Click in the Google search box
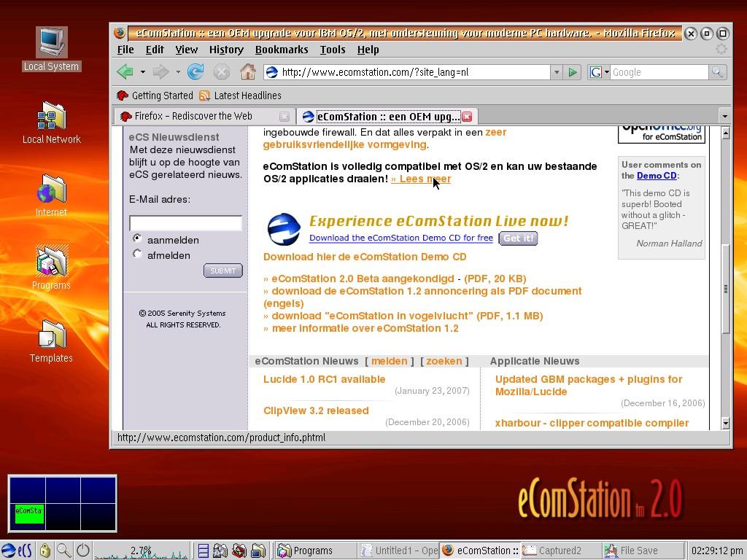This screenshot has height=560, width=747. point(659,72)
